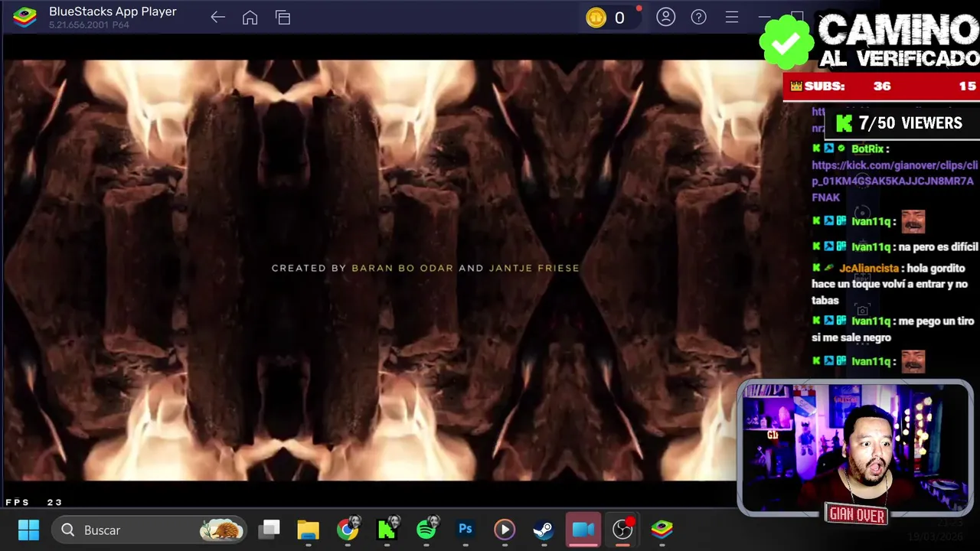
Task: Click JcAliancista username in chat
Action: (869, 269)
